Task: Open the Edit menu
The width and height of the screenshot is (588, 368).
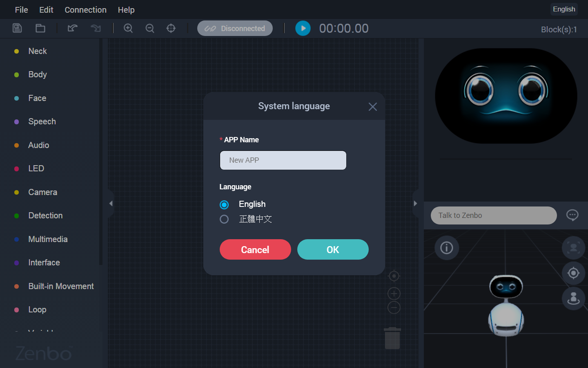Action: pos(46,9)
